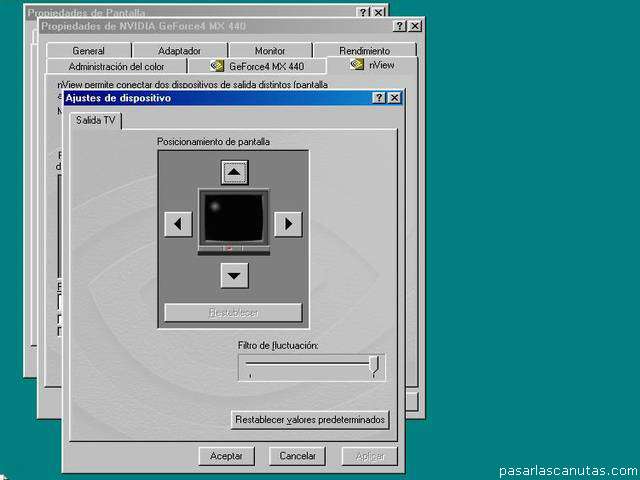Move the TV screen position down
Screen dimensions: 640x480
[234, 275]
